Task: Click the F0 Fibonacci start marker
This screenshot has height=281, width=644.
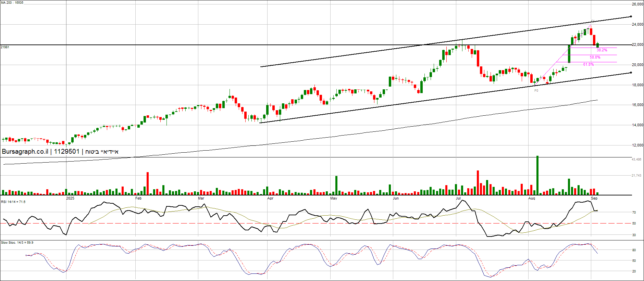Action: [x=536, y=91]
